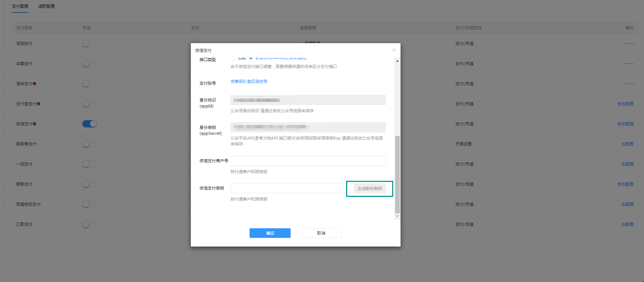
Task: Click the 参数配置 column header
Action: pyautogui.click(x=308, y=28)
